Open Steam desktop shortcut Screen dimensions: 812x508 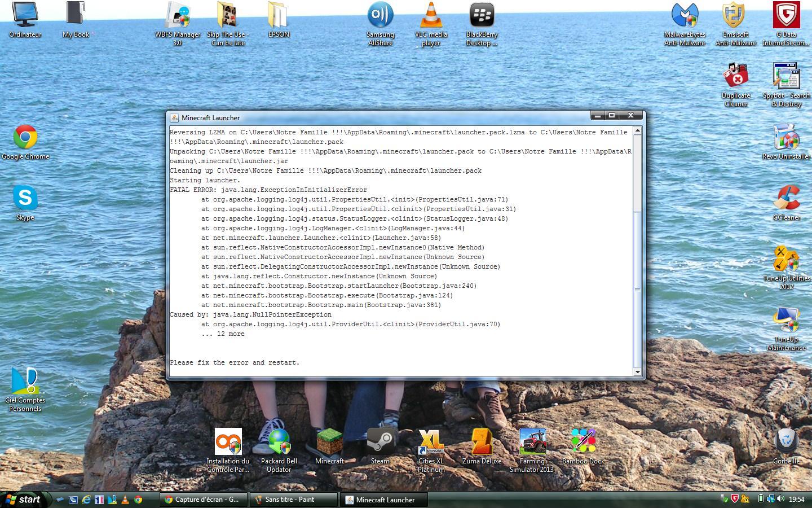pos(380,446)
